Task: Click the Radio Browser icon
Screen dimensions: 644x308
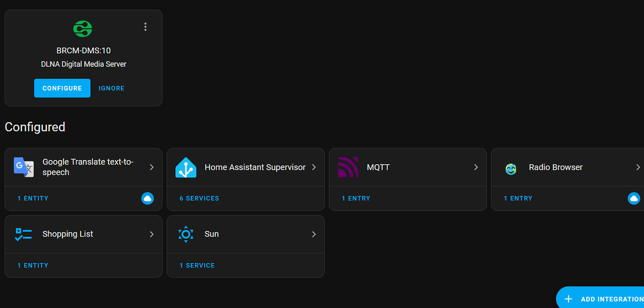Action: (511, 168)
